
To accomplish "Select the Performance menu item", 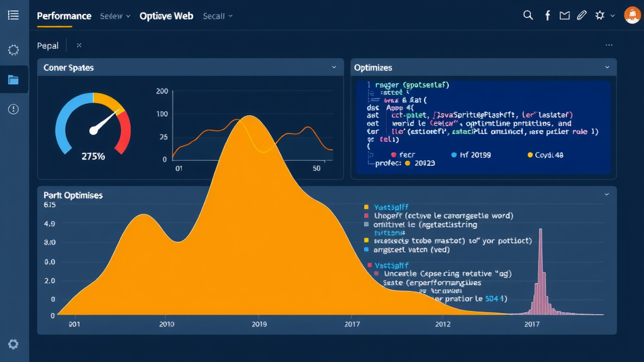I will click(x=63, y=16).
